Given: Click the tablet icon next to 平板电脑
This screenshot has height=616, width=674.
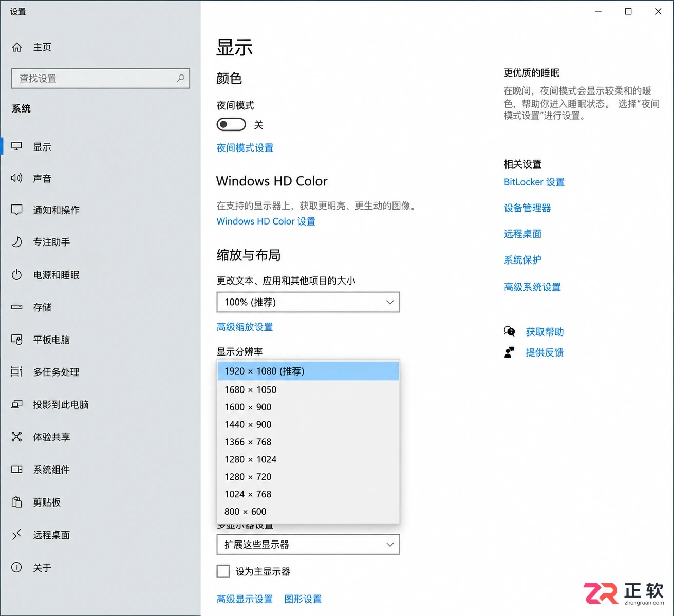Looking at the screenshot, I should click(17, 340).
